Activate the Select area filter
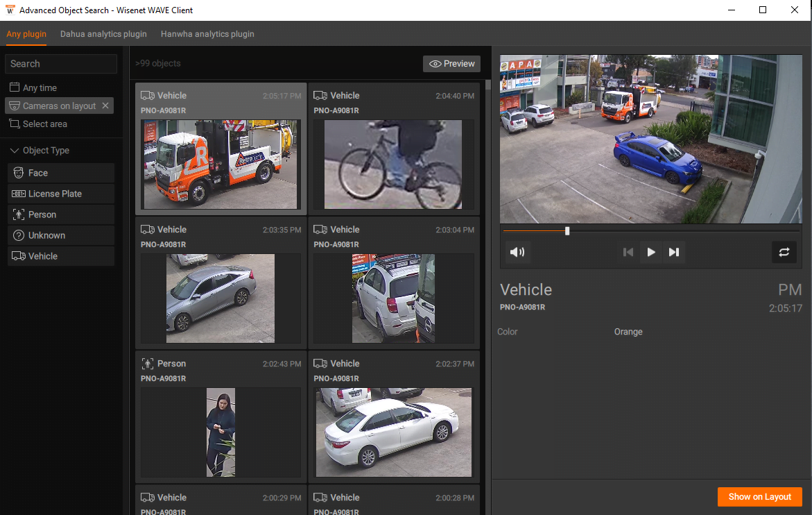Viewport: 812px width, 515px height. (38, 124)
